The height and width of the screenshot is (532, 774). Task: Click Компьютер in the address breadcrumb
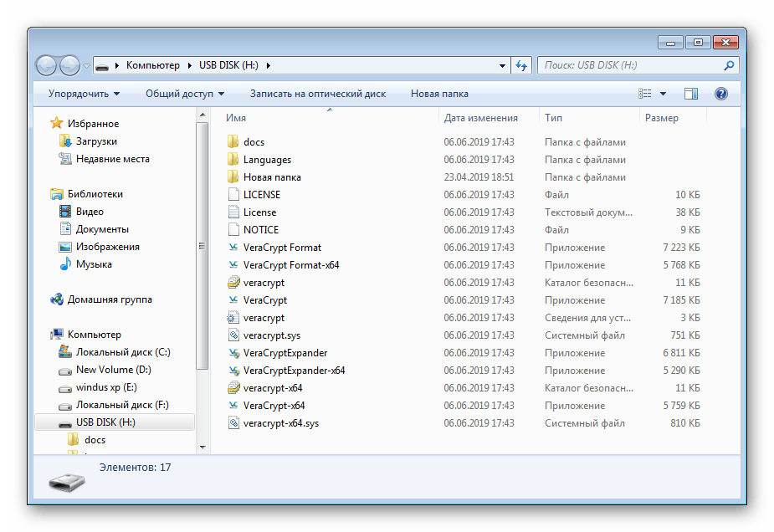point(153,65)
